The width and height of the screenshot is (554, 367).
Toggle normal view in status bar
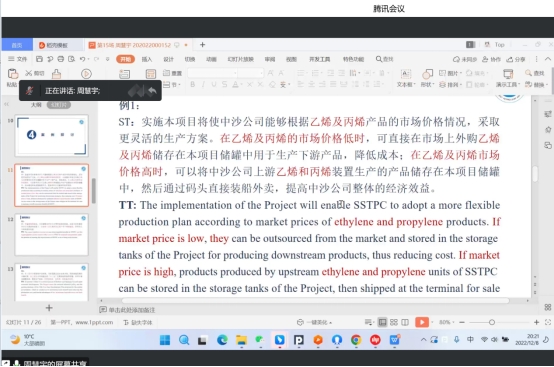pyautogui.click(x=382, y=322)
